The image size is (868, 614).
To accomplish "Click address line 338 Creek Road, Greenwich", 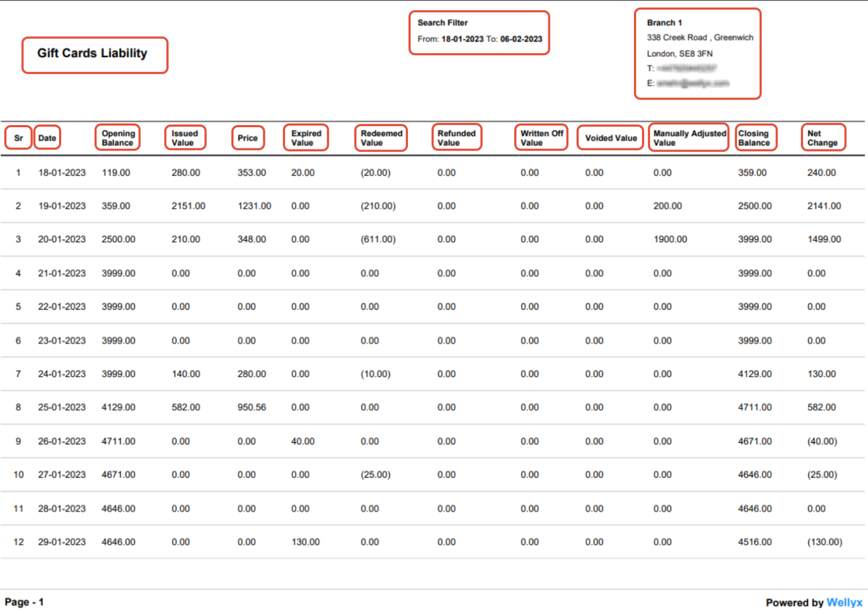I will [700, 38].
